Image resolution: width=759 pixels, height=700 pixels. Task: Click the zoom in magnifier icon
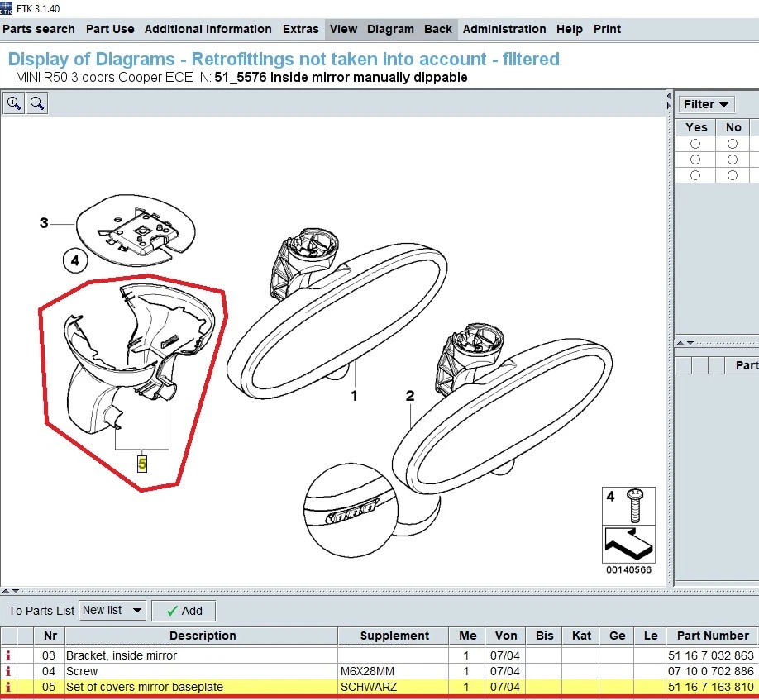click(x=14, y=103)
